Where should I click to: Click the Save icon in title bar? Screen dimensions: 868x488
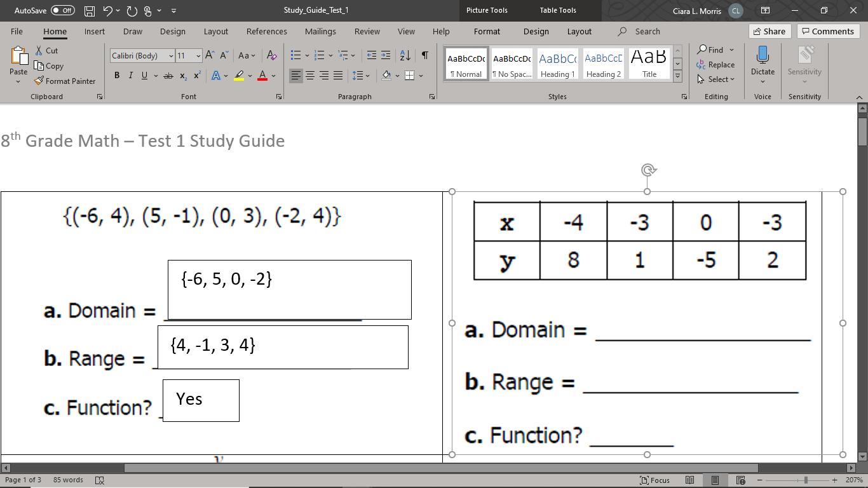pyautogui.click(x=90, y=11)
